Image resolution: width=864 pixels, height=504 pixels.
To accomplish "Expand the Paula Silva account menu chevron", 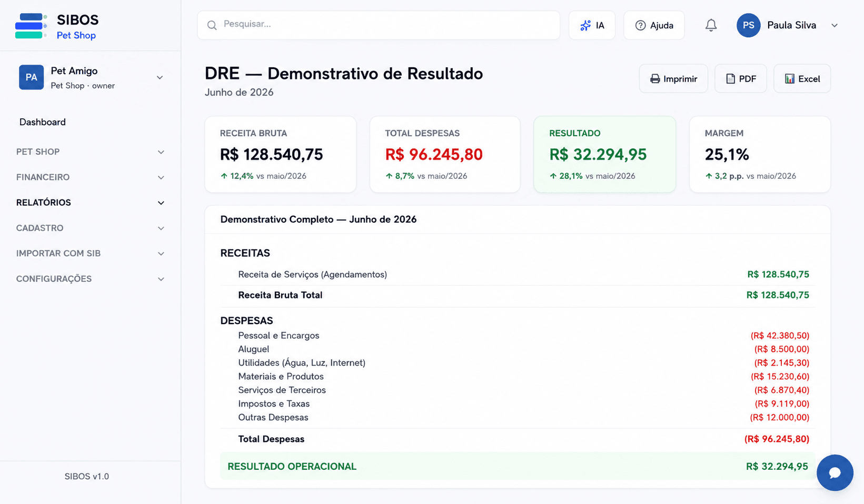I will point(834,25).
